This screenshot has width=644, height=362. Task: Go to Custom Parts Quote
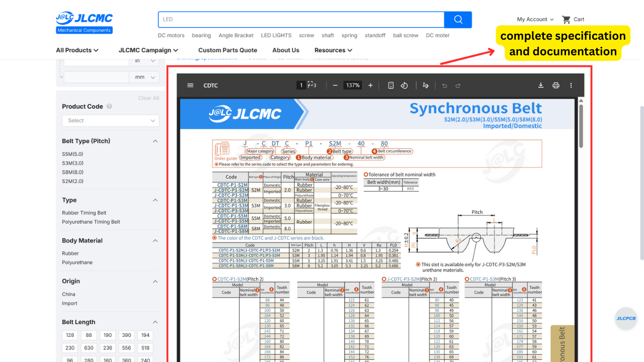coord(227,50)
